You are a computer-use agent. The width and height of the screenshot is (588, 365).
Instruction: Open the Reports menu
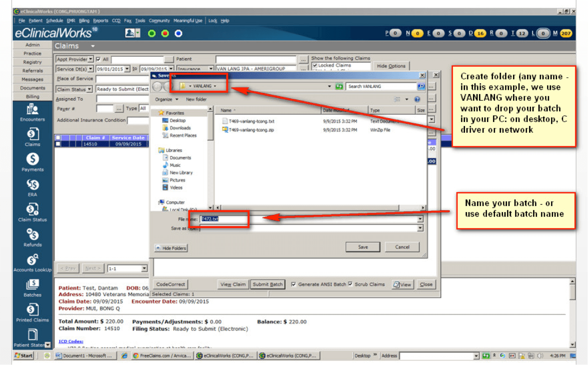pos(100,20)
